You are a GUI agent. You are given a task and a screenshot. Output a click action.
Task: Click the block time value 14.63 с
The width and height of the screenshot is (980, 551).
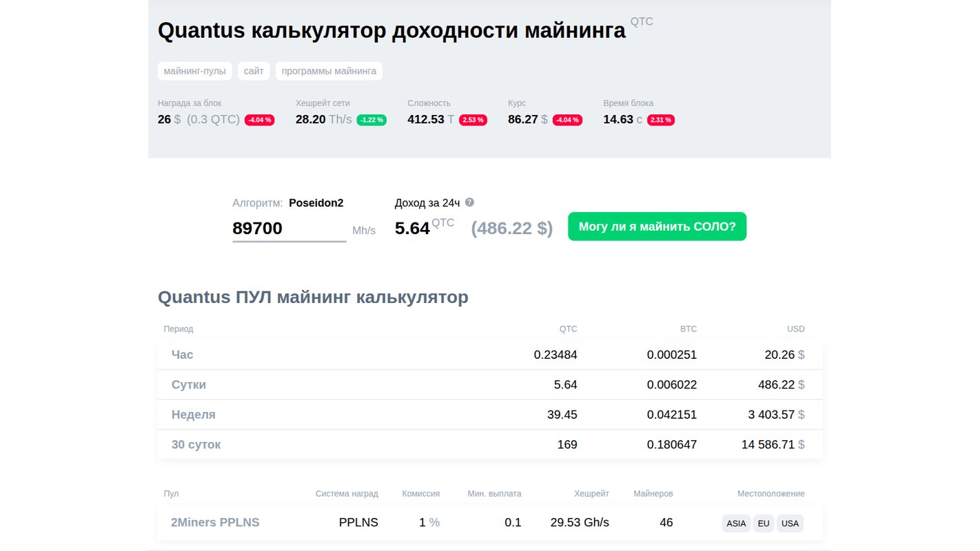click(x=622, y=119)
